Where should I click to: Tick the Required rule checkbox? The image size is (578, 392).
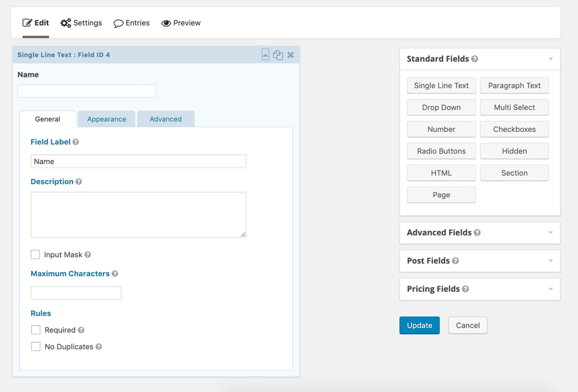(x=36, y=330)
